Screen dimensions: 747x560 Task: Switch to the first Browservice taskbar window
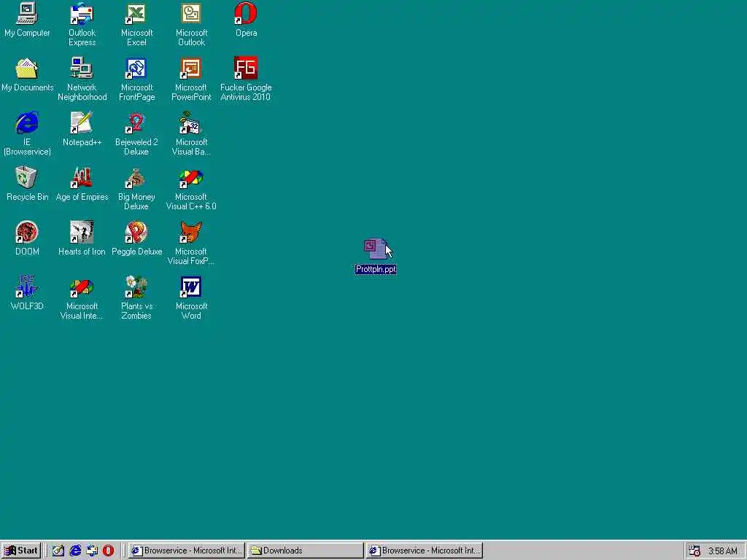pos(187,551)
